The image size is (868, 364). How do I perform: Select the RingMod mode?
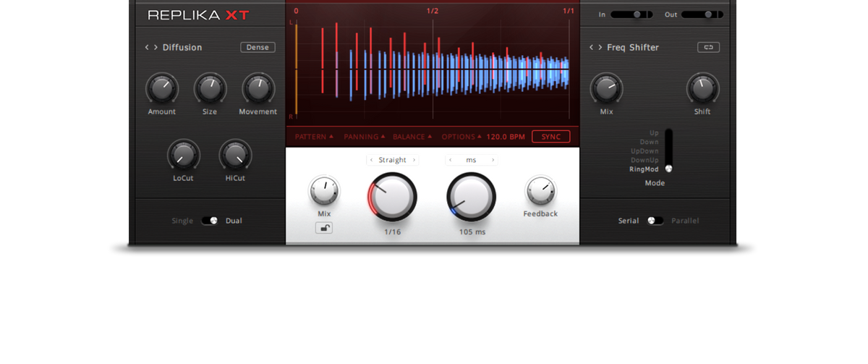pyautogui.click(x=644, y=169)
